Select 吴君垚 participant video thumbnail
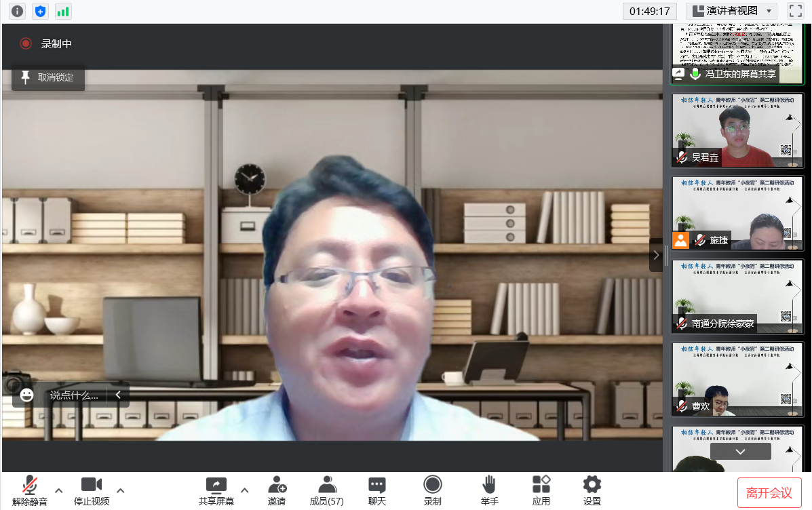The width and height of the screenshot is (812, 510). pos(737,130)
